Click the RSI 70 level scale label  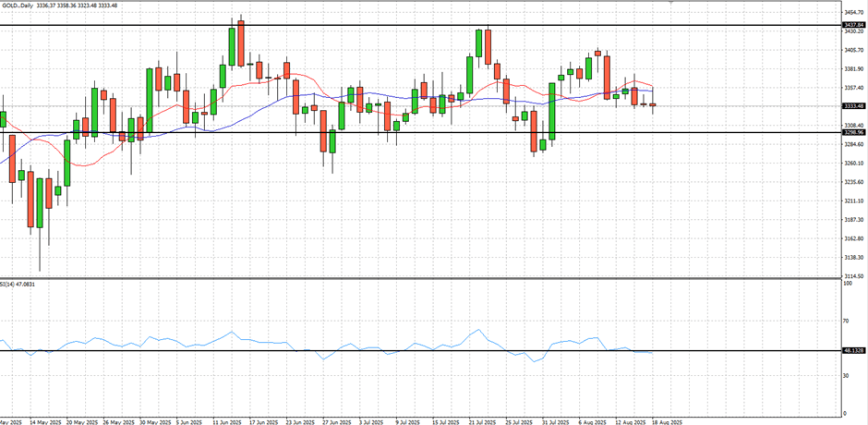[847, 321]
